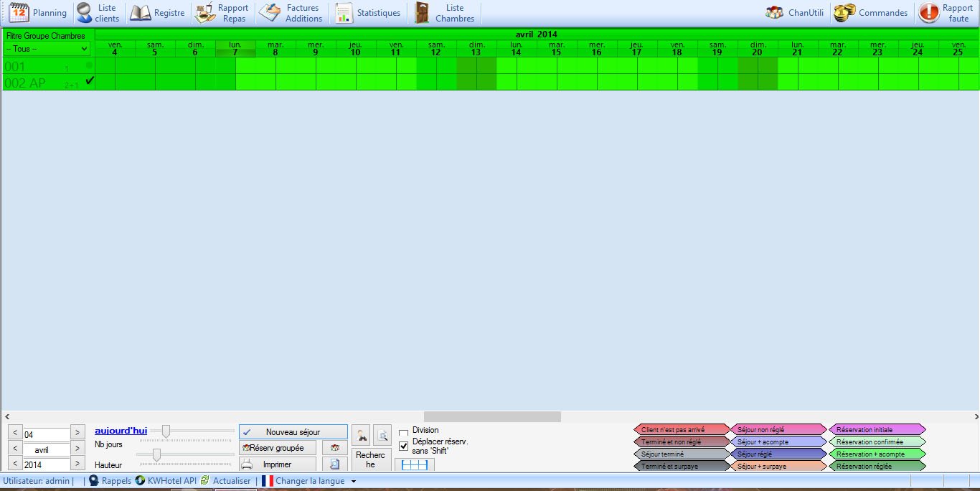Click the Séjour terminé legend swatch

[682, 454]
